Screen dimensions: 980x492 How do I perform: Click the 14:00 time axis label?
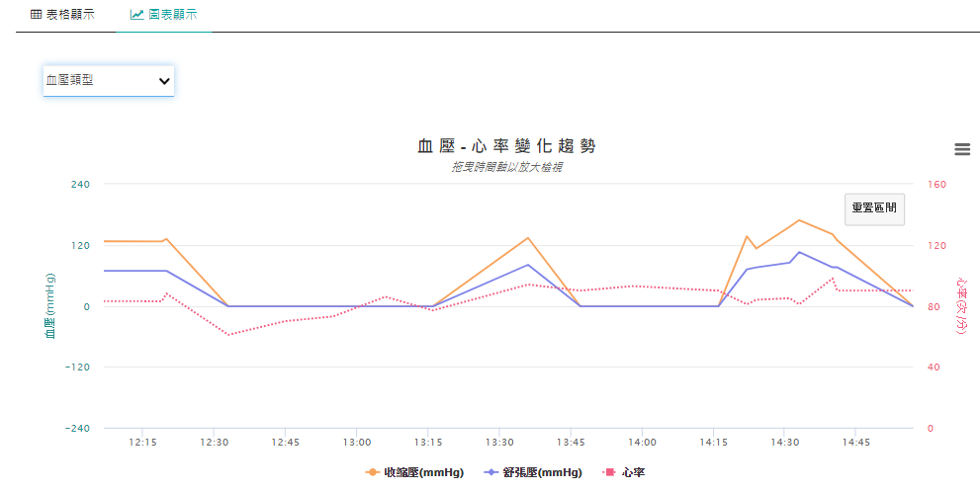click(642, 442)
